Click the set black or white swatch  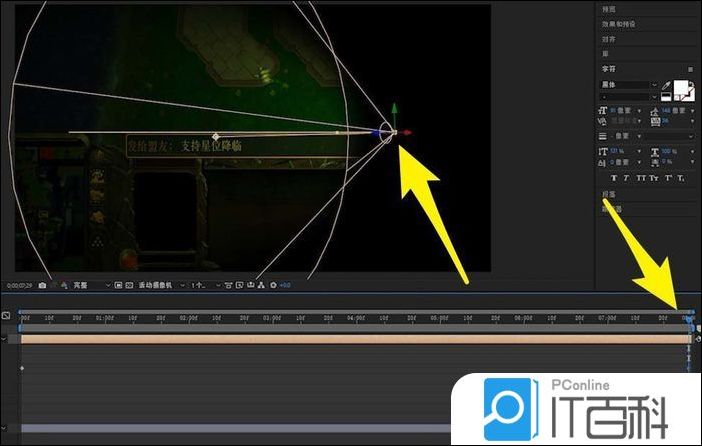pos(666,96)
